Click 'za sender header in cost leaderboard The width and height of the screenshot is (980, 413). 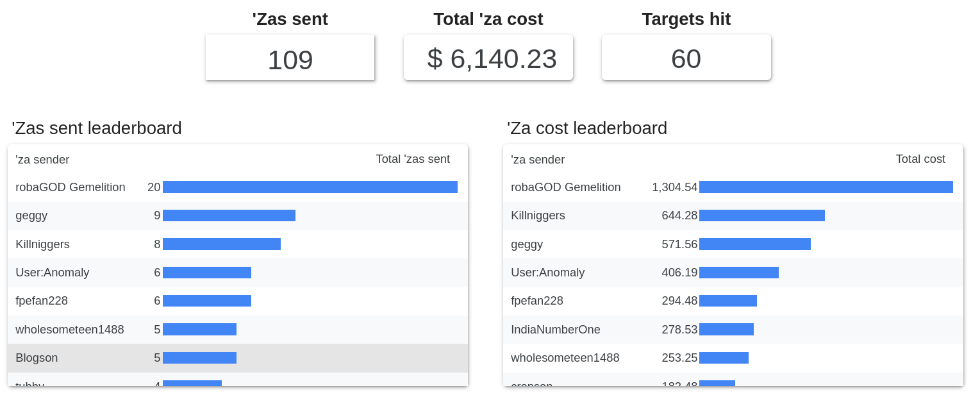(x=538, y=160)
